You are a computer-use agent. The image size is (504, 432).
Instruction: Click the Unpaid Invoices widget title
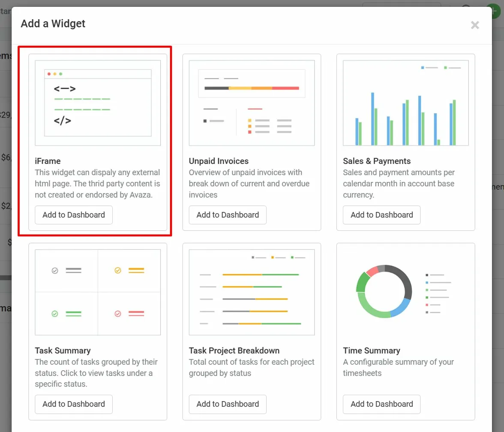219,161
